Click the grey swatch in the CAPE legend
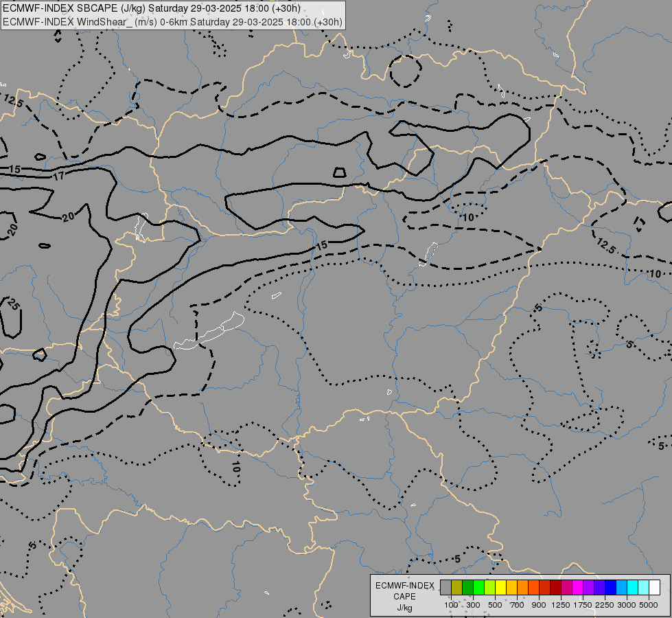The width and height of the screenshot is (672, 618). (x=445, y=587)
